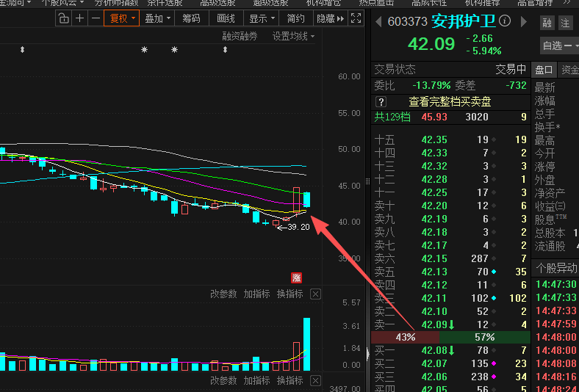
Task: Go to next stock arrow
Action: [524, 22]
